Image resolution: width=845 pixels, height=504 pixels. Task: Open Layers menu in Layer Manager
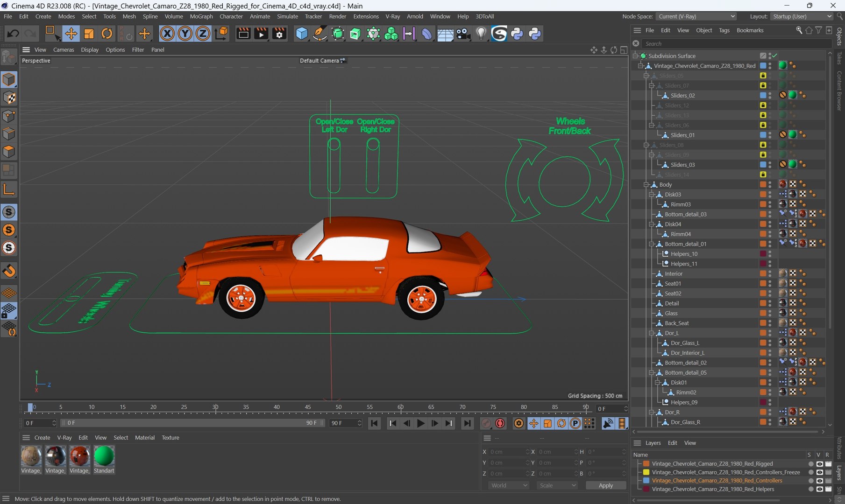(x=653, y=443)
